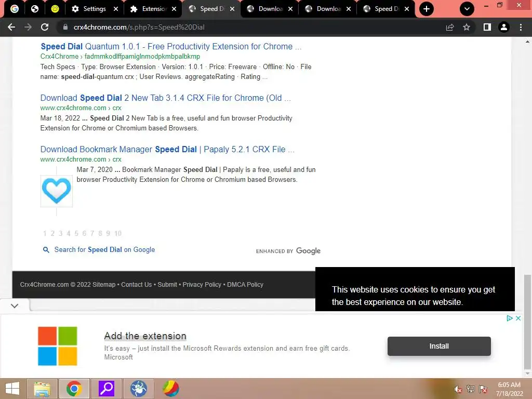This screenshot has width=532, height=399.
Task: Open File Explorer from taskbar
Action: tap(42, 389)
